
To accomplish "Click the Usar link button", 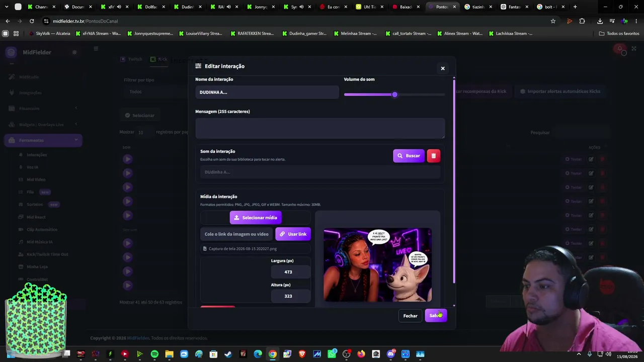I will point(293,234).
